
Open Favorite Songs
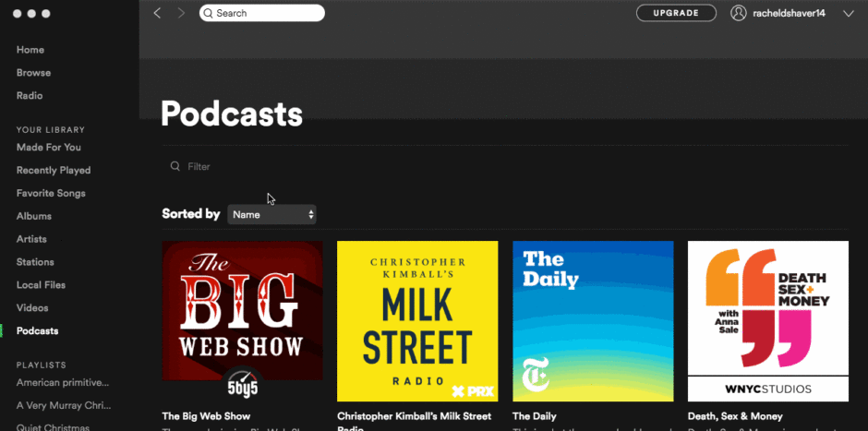pyautogui.click(x=51, y=193)
